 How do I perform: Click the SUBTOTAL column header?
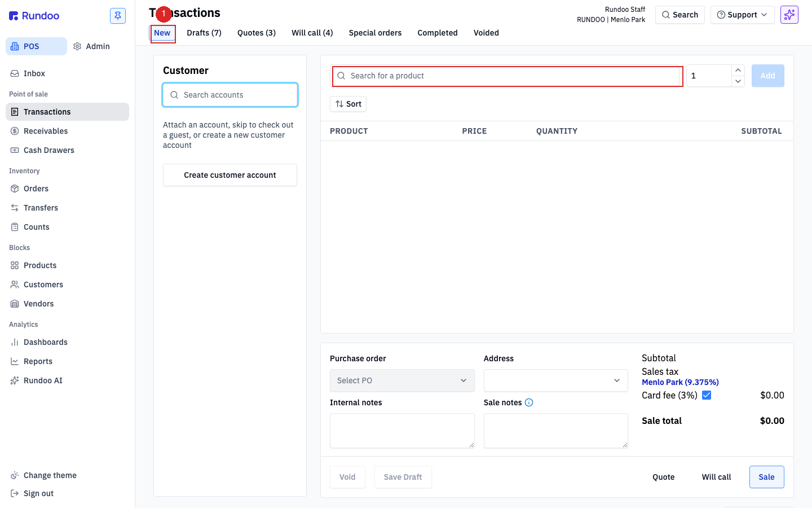(x=761, y=131)
